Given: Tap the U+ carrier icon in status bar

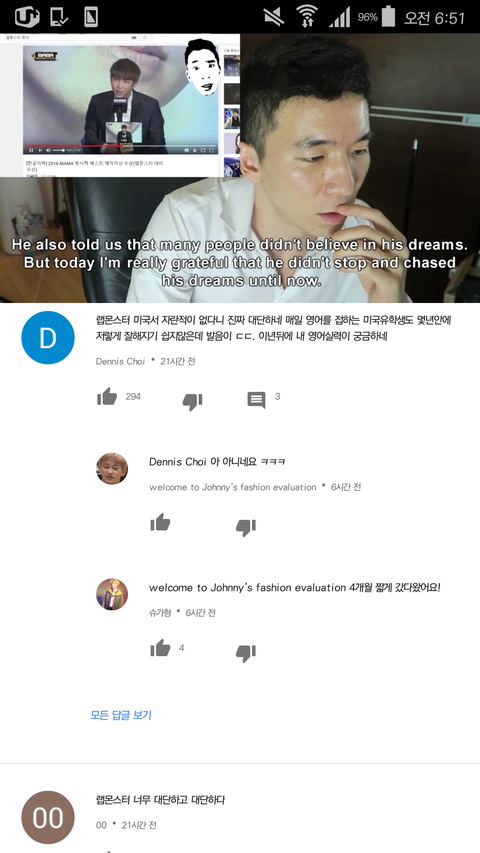Looking at the screenshot, I should coord(27,16).
